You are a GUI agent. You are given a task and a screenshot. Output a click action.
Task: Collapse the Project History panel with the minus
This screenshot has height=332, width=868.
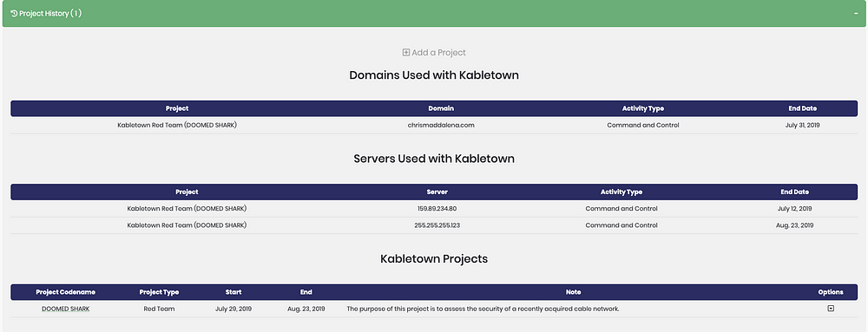856,13
